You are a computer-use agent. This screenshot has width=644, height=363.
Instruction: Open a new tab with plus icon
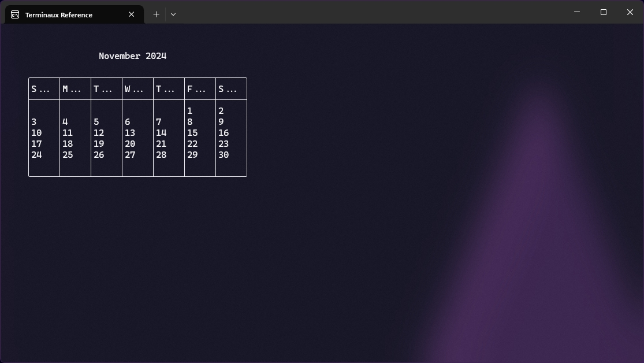(x=156, y=14)
